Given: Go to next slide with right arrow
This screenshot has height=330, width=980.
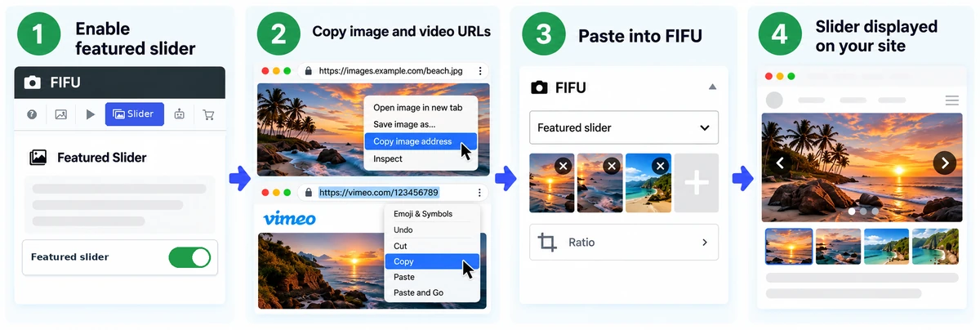Looking at the screenshot, I should pos(945,163).
